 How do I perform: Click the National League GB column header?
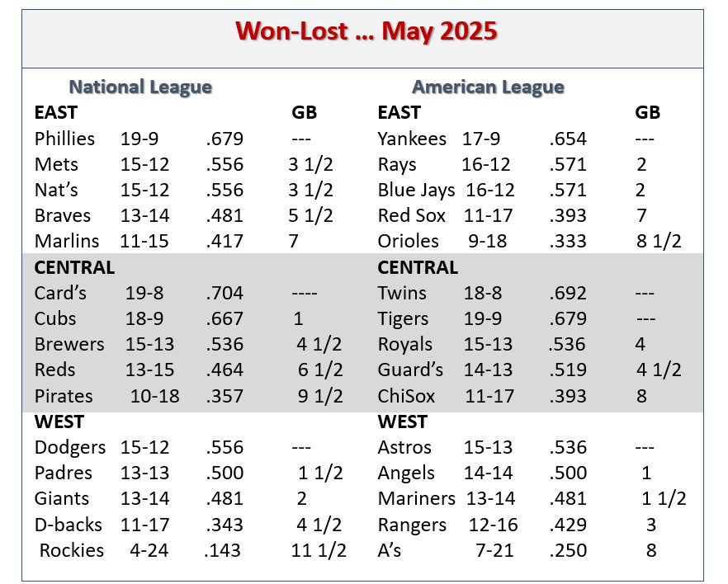pyautogui.click(x=304, y=113)
